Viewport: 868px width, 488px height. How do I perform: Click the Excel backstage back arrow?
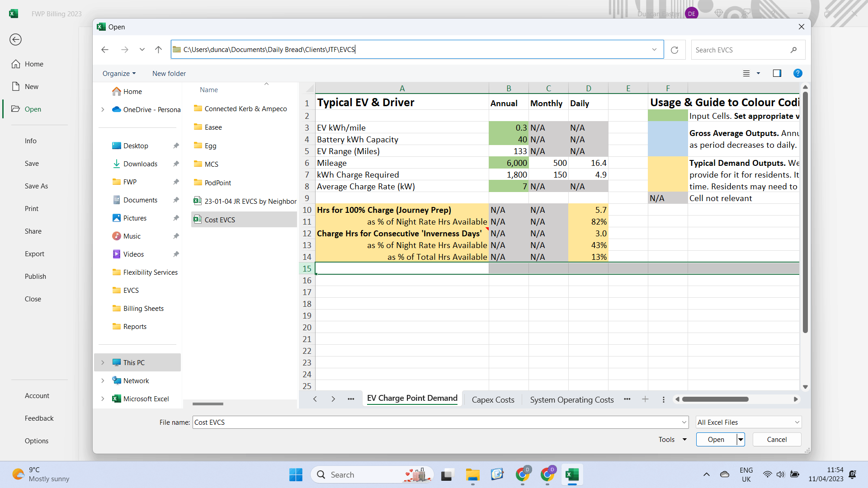(15, 40)
